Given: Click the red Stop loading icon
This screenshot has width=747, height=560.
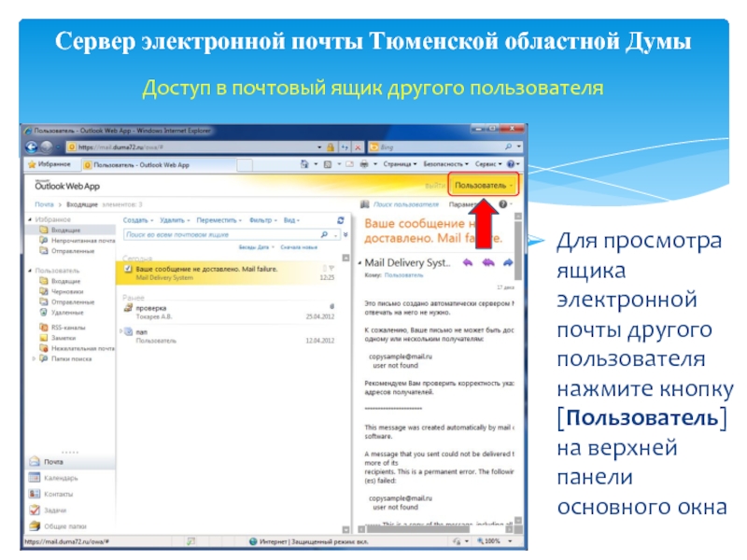Looking at the screenshot, I should (x=358, y=147).
